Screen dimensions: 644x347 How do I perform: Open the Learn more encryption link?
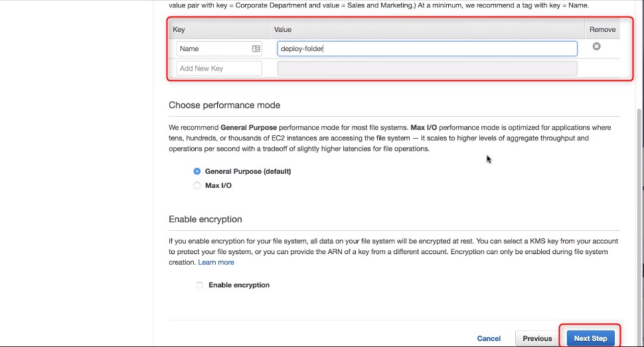pyautogui.click(x=216, y=262)
